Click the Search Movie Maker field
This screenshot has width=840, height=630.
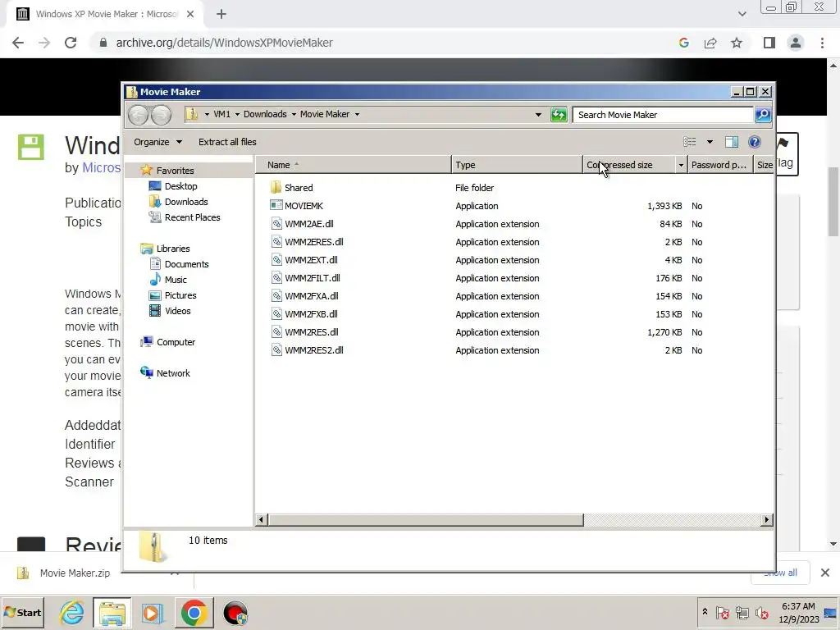663,115
